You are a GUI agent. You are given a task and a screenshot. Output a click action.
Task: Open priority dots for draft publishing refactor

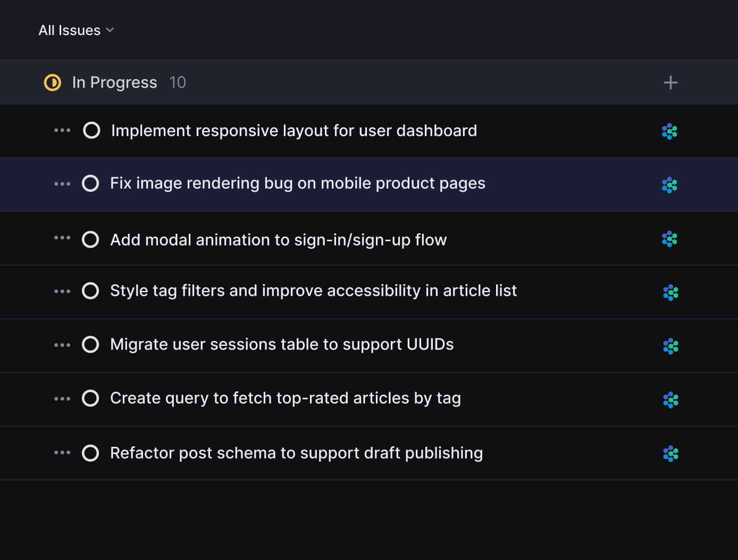pyautogui.click(x=62, y=453)
